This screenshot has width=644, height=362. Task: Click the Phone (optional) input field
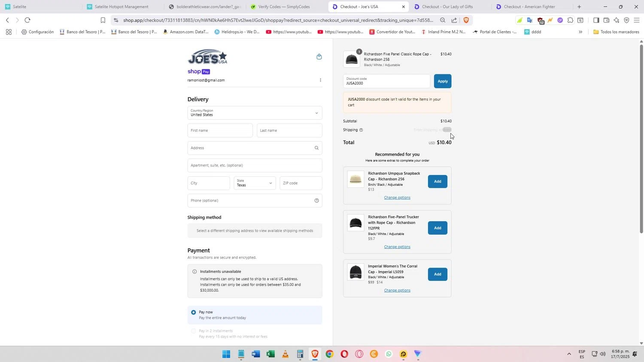coord(255,201)
